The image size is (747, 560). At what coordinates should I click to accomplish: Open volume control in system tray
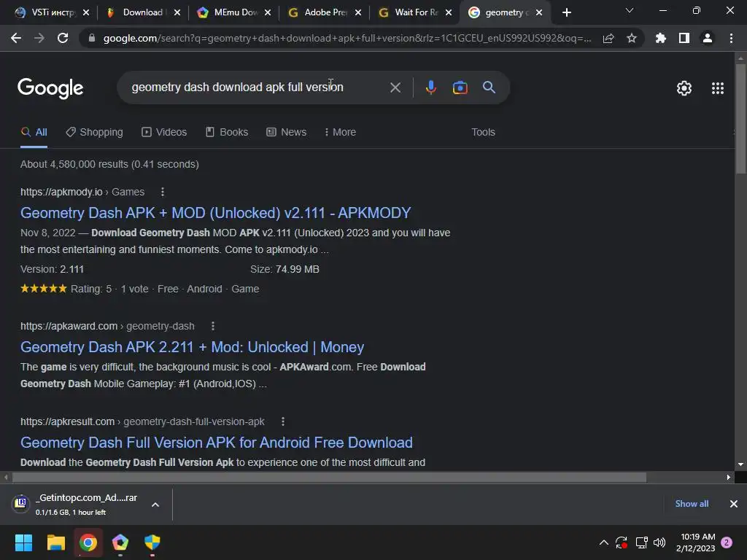point(659,542)
